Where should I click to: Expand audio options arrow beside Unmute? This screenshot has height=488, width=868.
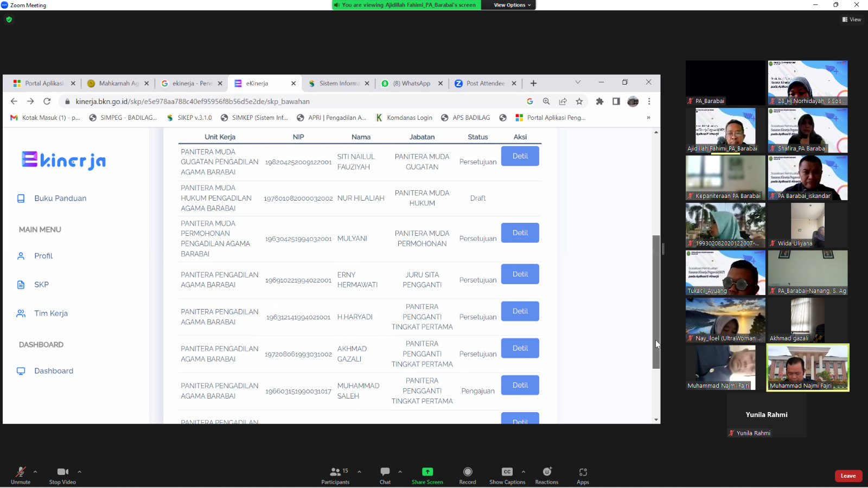[x=35, y=472]
